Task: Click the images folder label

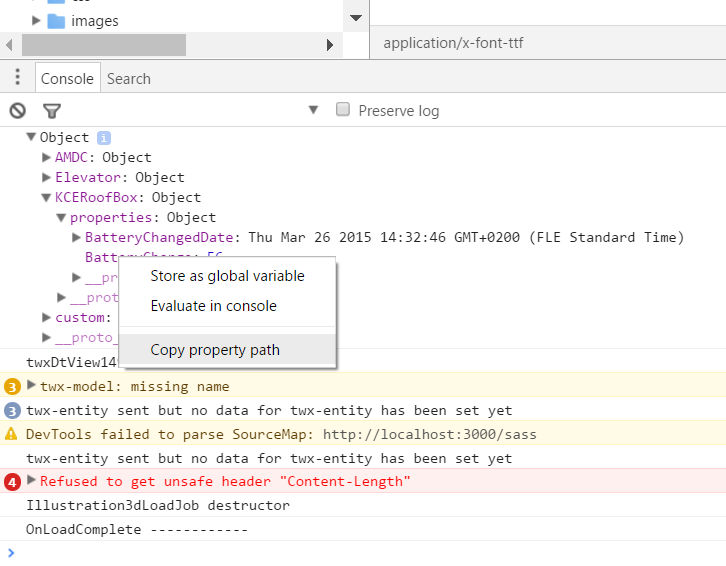Action: [95, 21]
